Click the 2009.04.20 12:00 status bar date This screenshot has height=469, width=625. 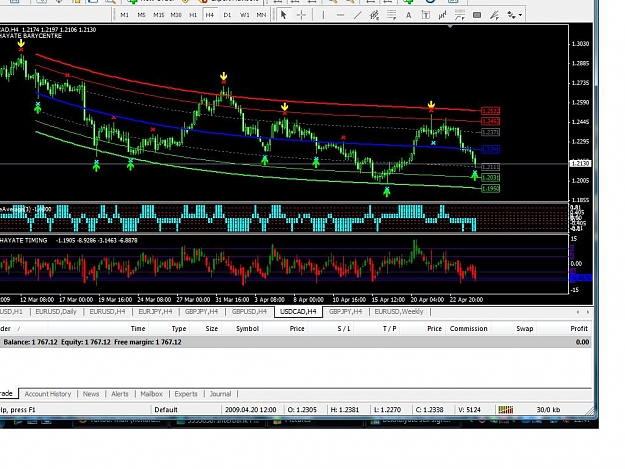(x=251, y=410)
